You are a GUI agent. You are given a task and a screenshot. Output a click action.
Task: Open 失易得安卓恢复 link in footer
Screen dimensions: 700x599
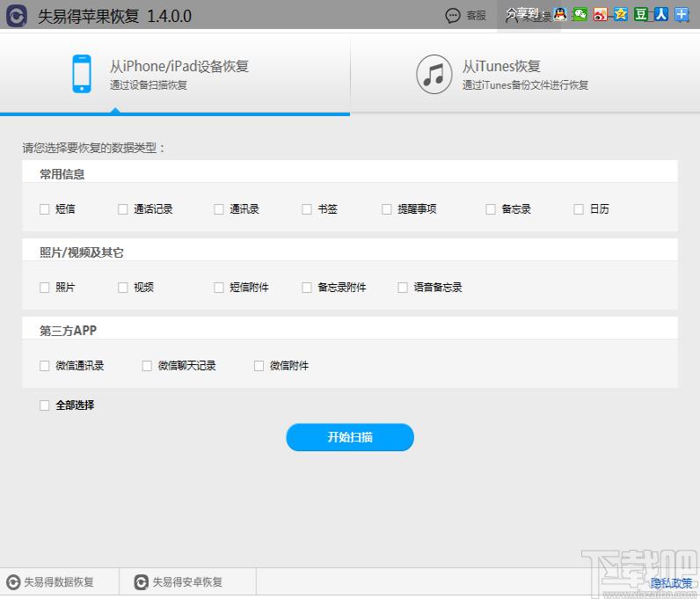(x=187, y=582)
